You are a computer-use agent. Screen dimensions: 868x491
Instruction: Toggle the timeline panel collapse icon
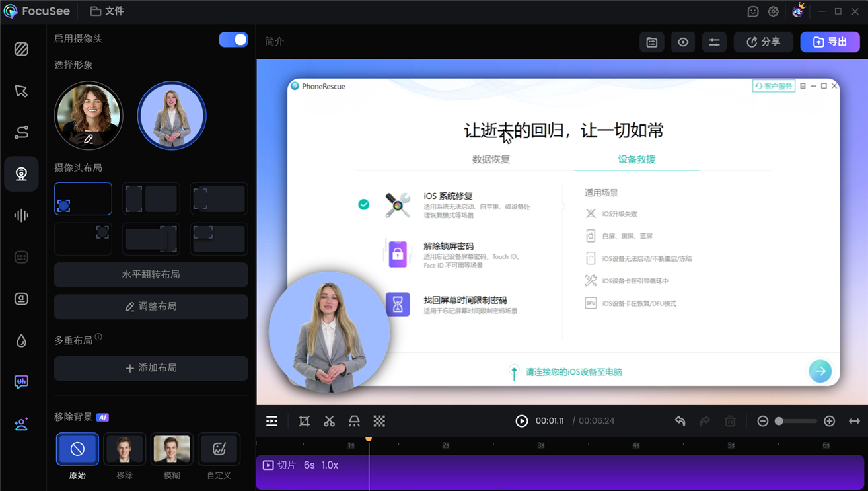[x=271, y=421]
